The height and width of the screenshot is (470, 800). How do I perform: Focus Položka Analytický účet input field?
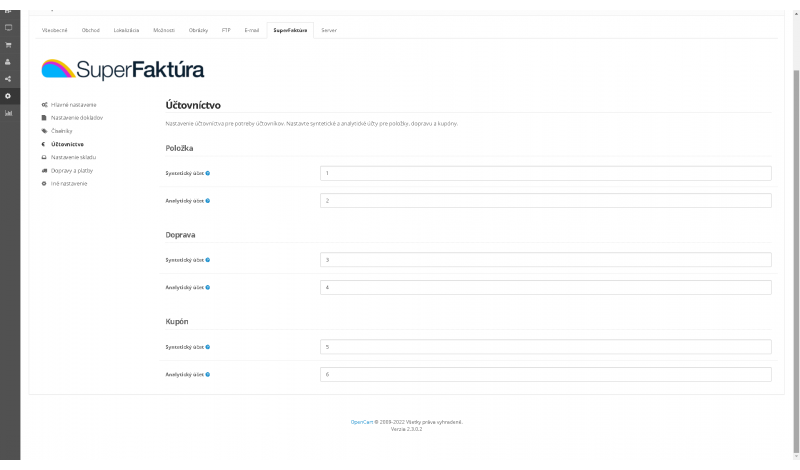point(545,201)
